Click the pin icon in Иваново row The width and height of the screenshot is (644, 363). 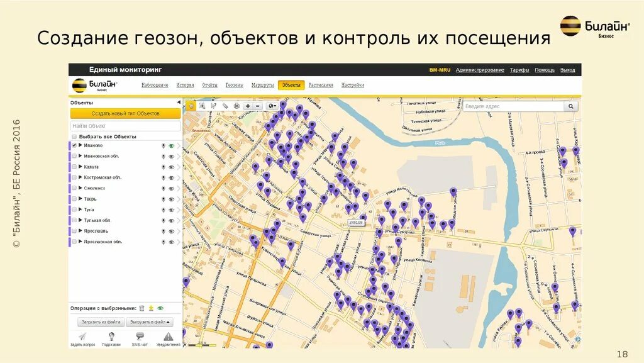click(164, 146)
